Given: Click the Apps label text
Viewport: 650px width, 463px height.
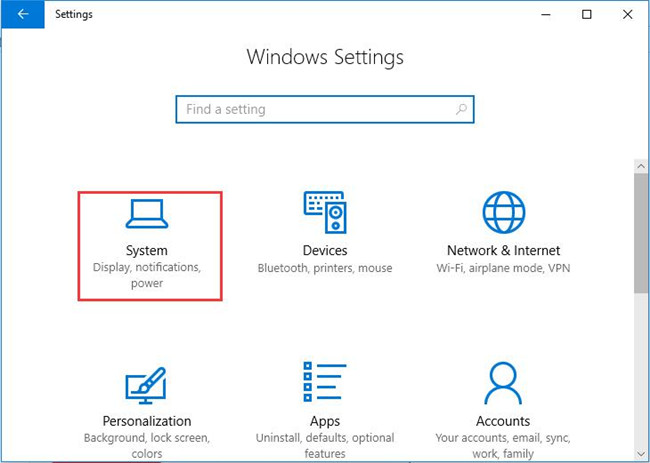Looking at the screenshot, I should 325,422.
